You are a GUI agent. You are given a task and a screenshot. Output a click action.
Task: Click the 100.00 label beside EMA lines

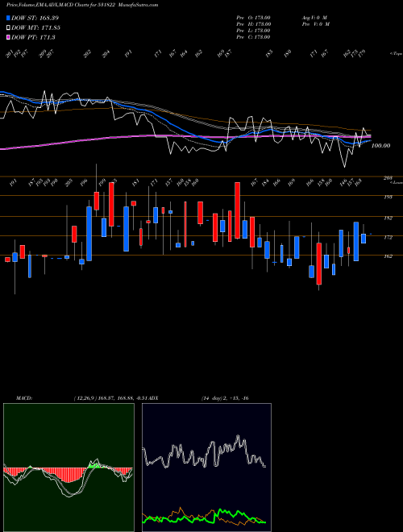380,146
